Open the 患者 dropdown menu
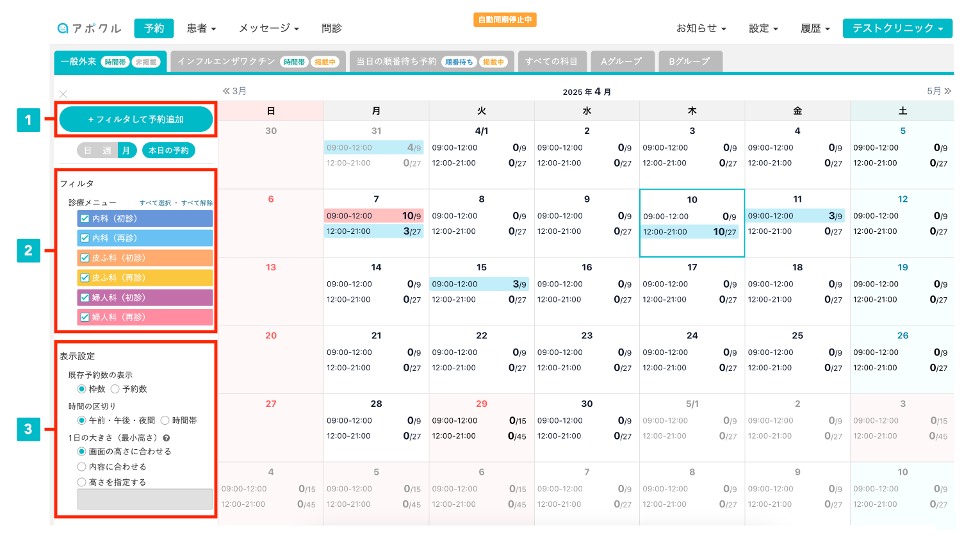This screenshot has width=980, height=551. [x=201, y=28]
